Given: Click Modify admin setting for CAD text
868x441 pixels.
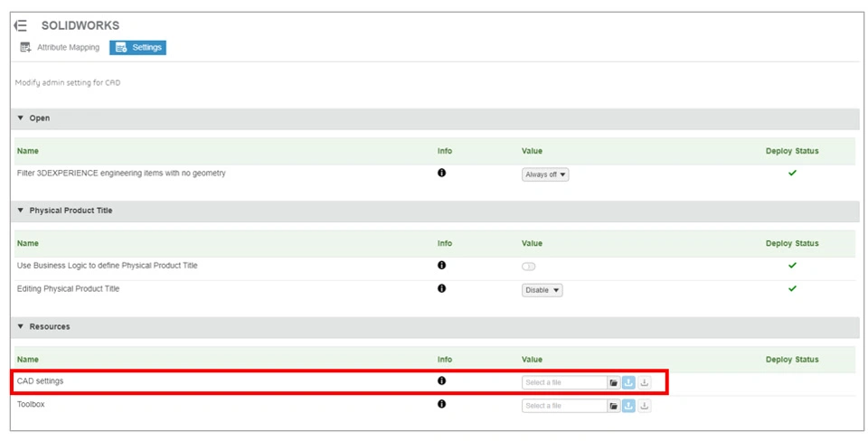Looking at the screenshot, I should click(x=68, y=83).
